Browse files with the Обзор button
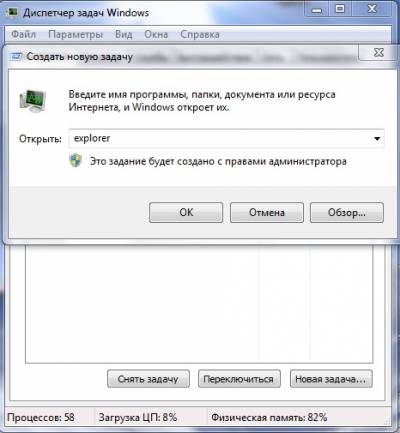 pos(347,212)
